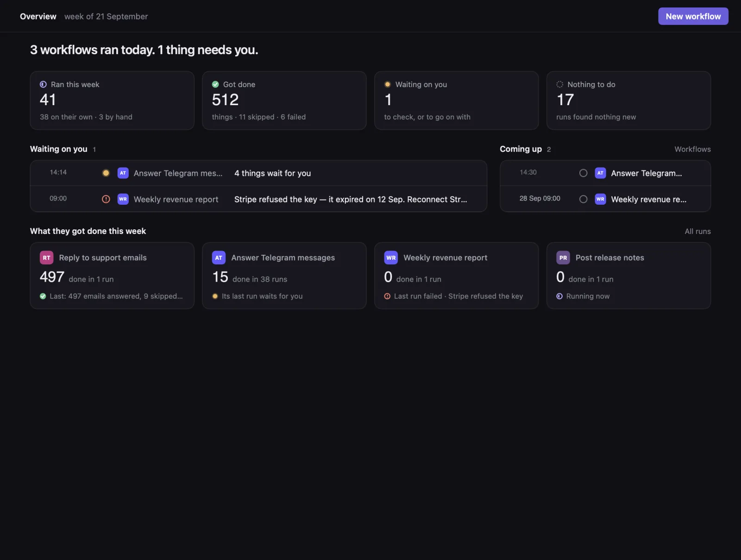The height and width of the screenshot is (560, 741).
Task: Click the Running now status icon
Action: coord(559,296)
